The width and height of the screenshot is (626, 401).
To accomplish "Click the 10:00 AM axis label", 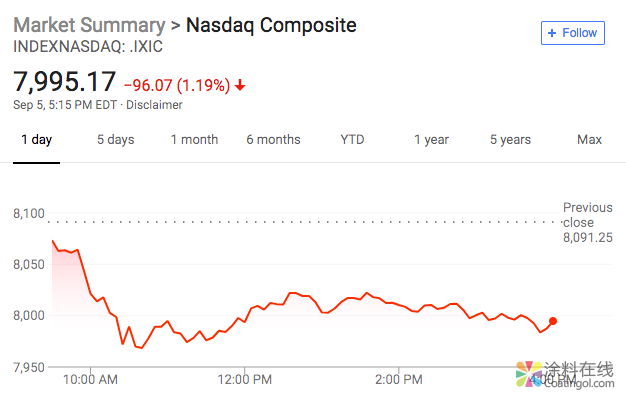I will (91, 379).
